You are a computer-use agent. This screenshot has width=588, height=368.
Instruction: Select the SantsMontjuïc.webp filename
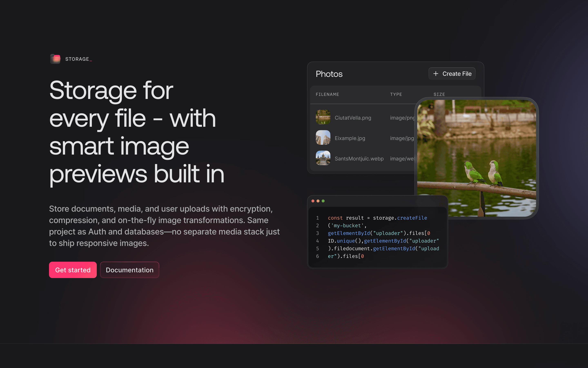[x=359, y=159]
